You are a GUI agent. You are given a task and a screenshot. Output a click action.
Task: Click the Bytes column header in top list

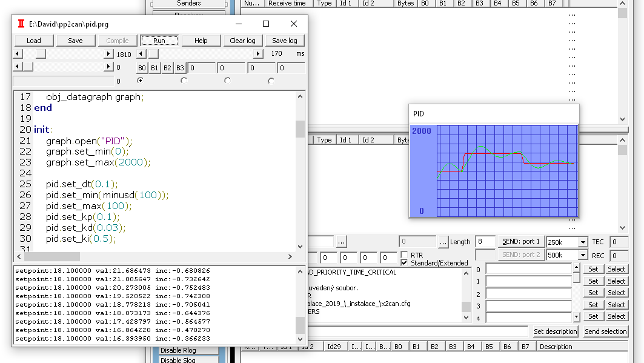click(405, 3)
